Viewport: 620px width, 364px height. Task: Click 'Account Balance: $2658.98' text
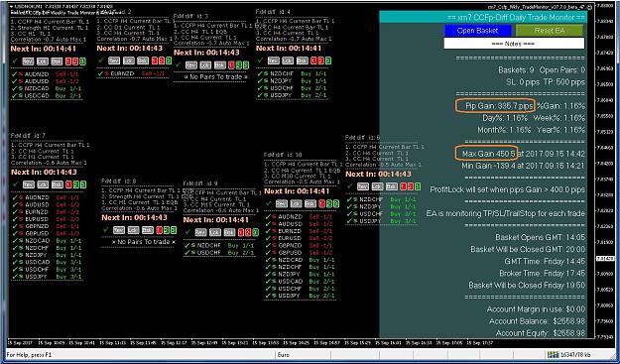537,321
